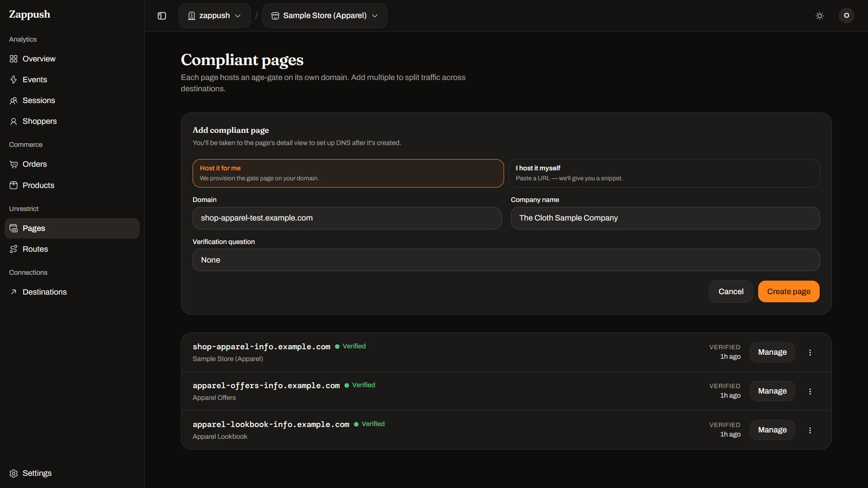The width and height of the screenshot is (868, 488).
Task: Open the user avatar menu
Action: (846, 15)
